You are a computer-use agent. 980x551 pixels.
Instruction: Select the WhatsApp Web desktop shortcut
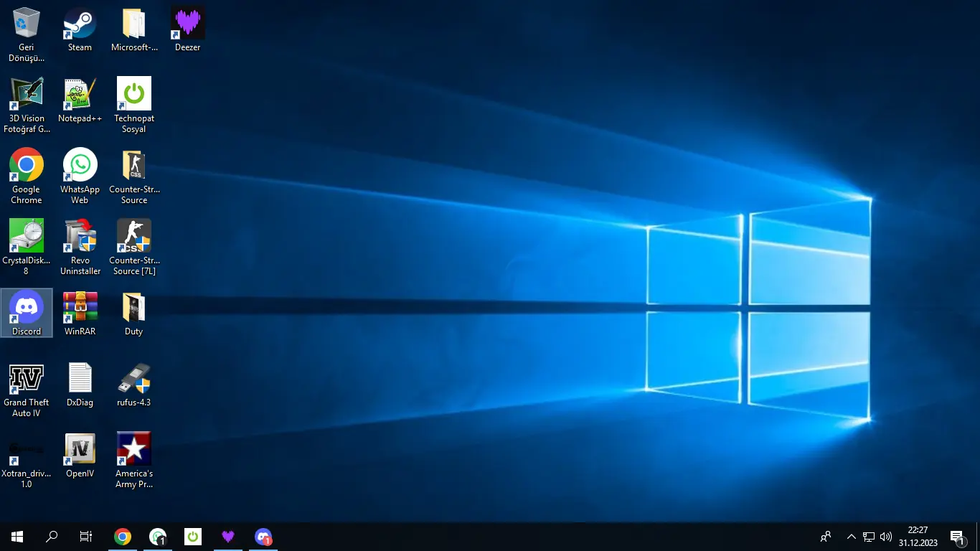[80, 176]
